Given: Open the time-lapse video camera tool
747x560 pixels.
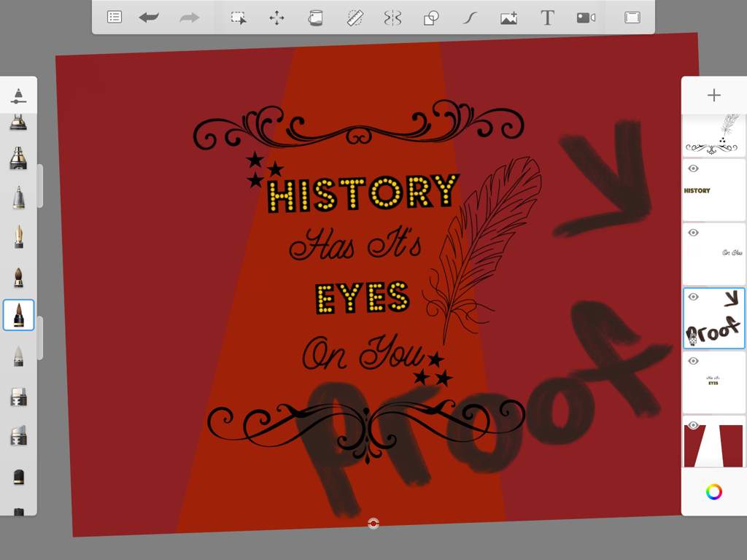Looking at the screenshot, I should [586, 17].
